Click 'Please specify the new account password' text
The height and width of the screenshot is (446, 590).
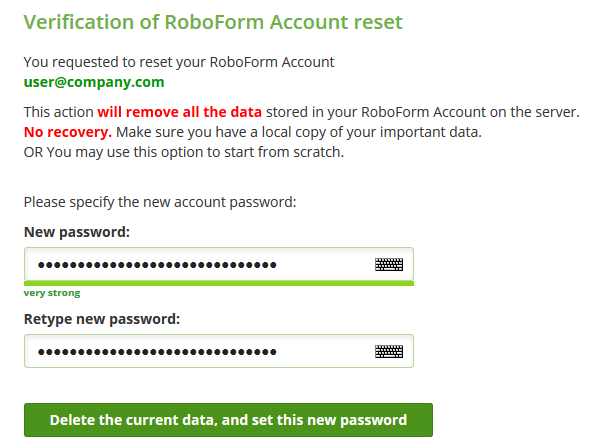(160, 202)
